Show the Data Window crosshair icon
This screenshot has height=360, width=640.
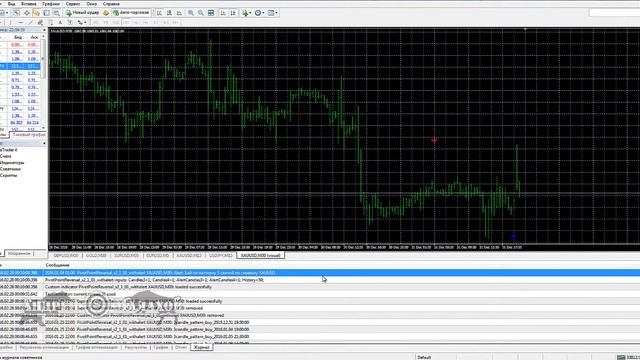coord(27,13)
